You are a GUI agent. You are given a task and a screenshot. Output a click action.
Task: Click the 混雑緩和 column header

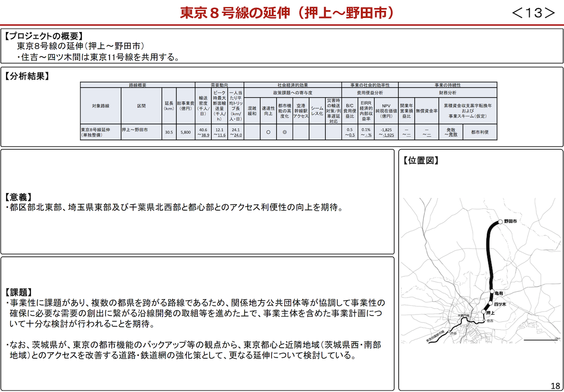(252, 111)
